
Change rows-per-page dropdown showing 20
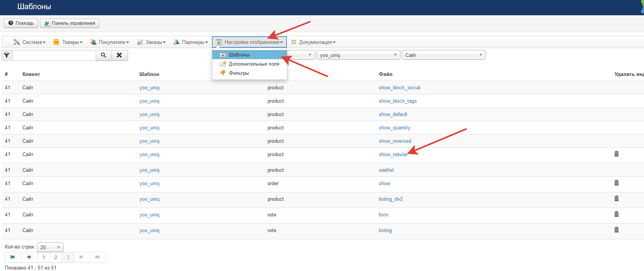tap(50, 247)
